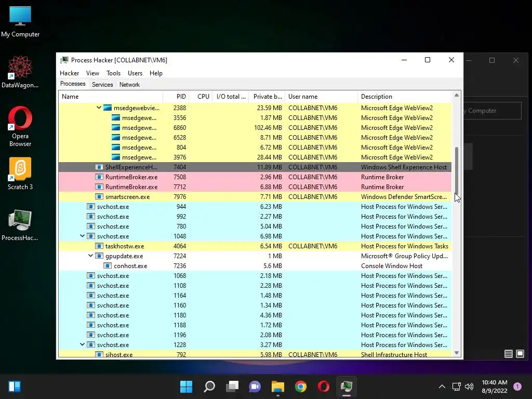This screenshot has width=532, height=399.
Task: Open the Widgets icon on the taskbar
Action: [x=15, y=387]
